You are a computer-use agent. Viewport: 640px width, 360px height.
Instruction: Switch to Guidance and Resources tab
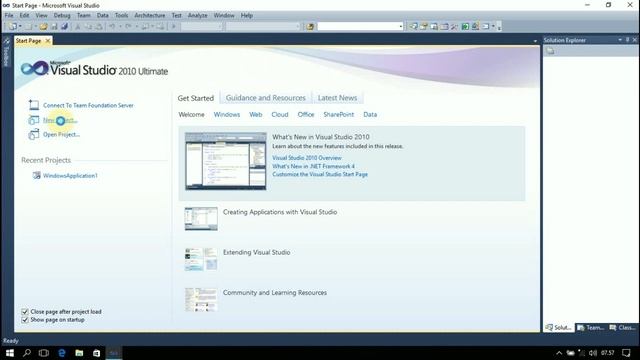pyautogui.click(x=266, y=98)
